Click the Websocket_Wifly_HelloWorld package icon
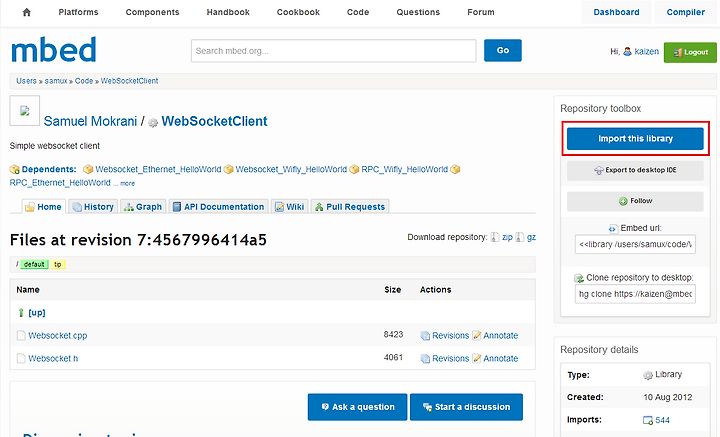Viewport: 720px width, 437px height. (x=228, y=169)
